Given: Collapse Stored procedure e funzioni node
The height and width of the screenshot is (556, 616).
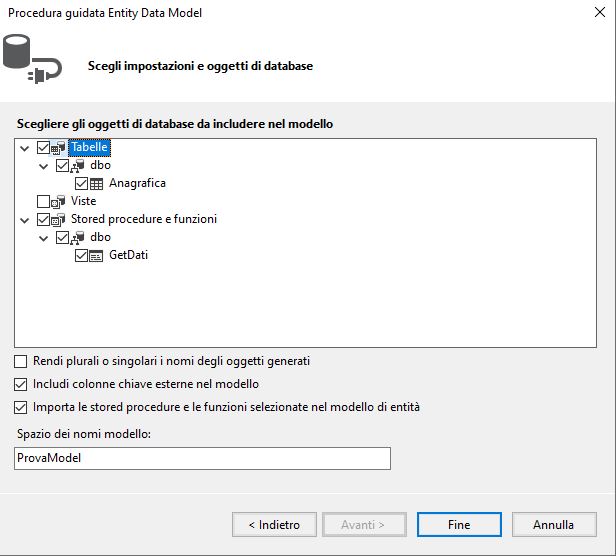Looking at the screenshot, I should click(x=25, y=220).
